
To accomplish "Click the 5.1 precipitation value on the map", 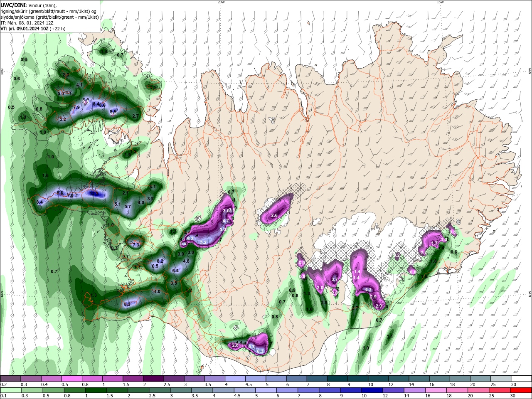I will 118,204.
